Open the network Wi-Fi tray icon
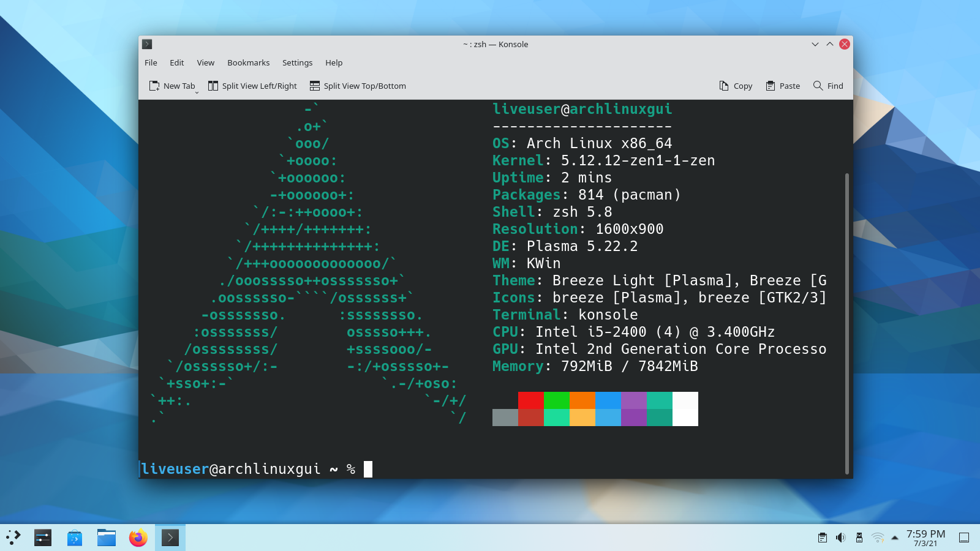 pyautogui.click(x=878, y=538)
